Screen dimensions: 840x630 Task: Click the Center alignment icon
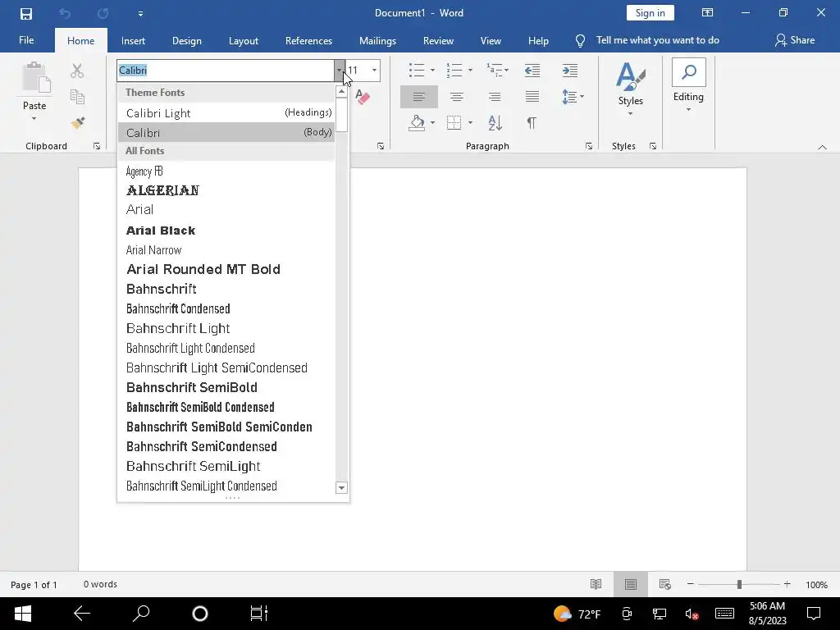coord(456,97)
